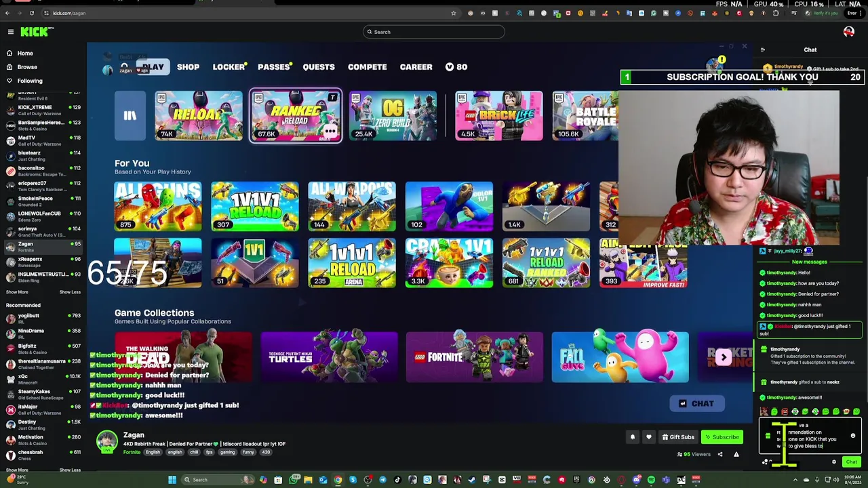This screenshot has width=868, height=488.
Task: Open Zagan's channel avatar
Action: [x=106, y=441]
